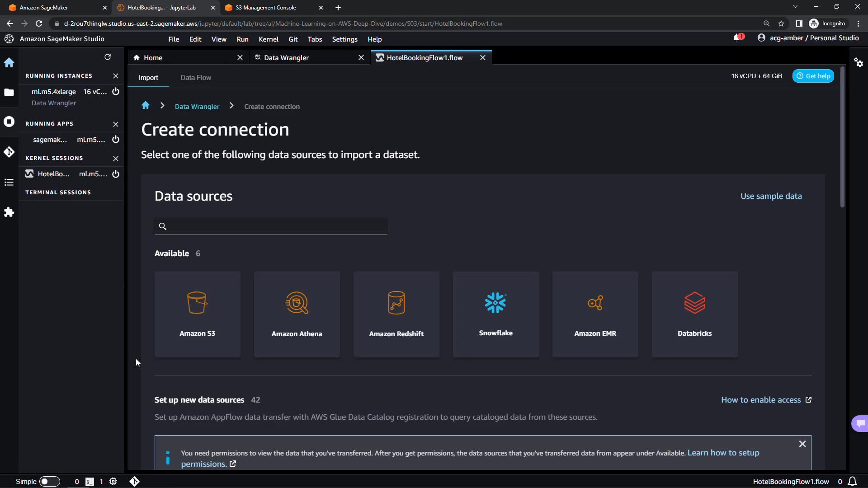Shut down the HotelBo... kernel session
The image size is (868, 488).
116,174
